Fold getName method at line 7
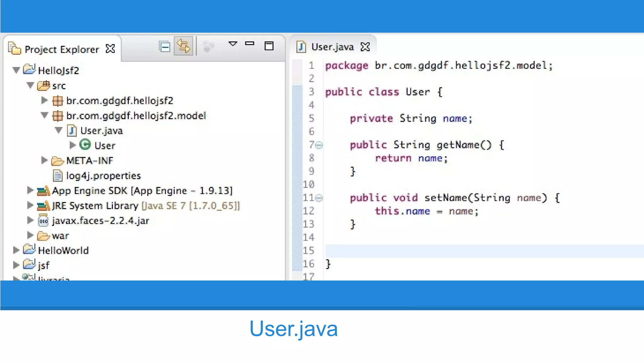The image size is (644, 362). [x=319, y=145]
